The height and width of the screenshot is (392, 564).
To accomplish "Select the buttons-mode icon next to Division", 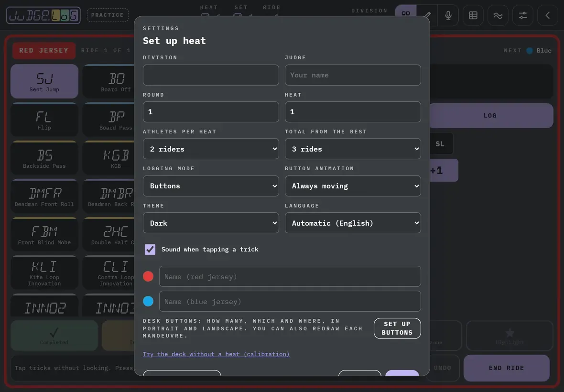I will click(x=406, y=14).
